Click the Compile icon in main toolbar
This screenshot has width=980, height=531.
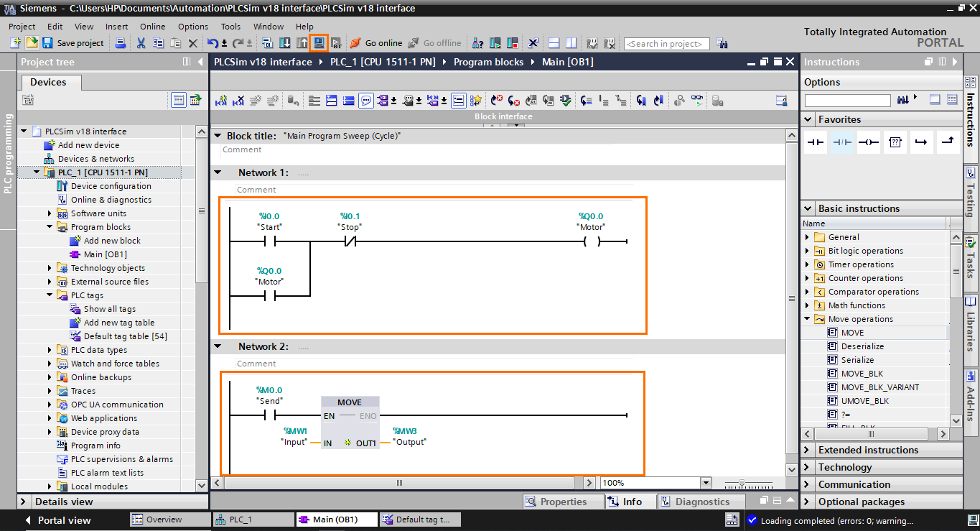[x=267, y=43]
